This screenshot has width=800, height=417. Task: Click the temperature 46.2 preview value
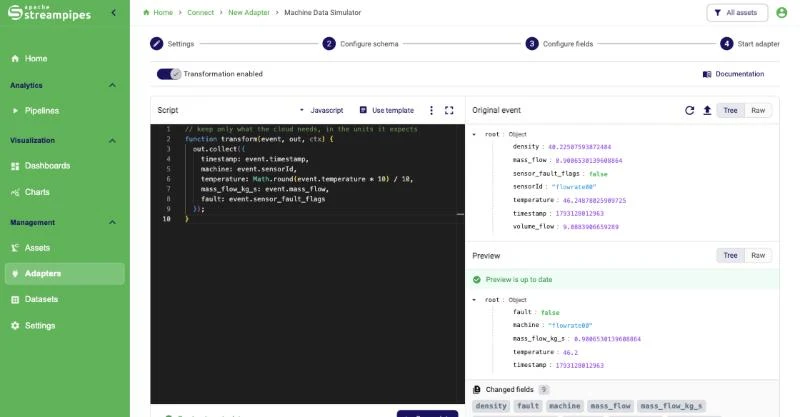pyautogui.click(x=570, y=352)
